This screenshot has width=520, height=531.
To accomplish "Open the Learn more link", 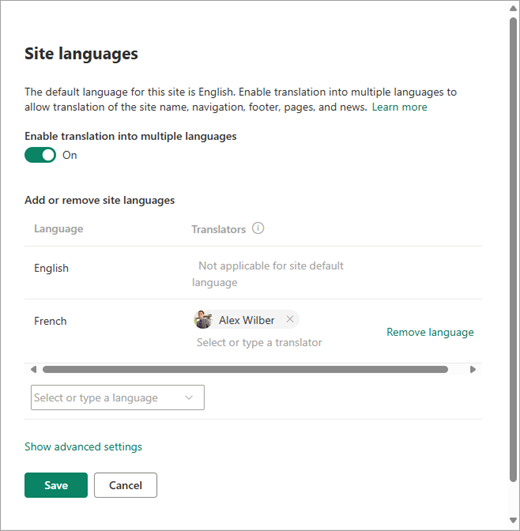I will click(399, 107).
